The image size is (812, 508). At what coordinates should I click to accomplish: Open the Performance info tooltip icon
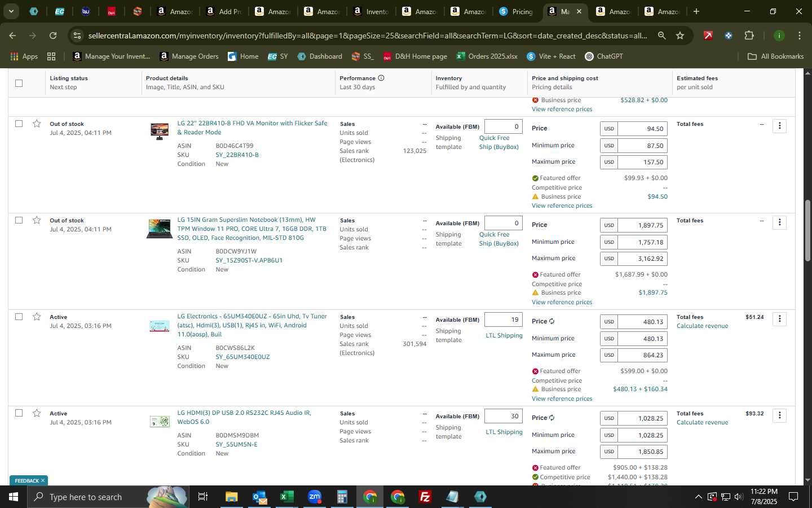point(381,78)
